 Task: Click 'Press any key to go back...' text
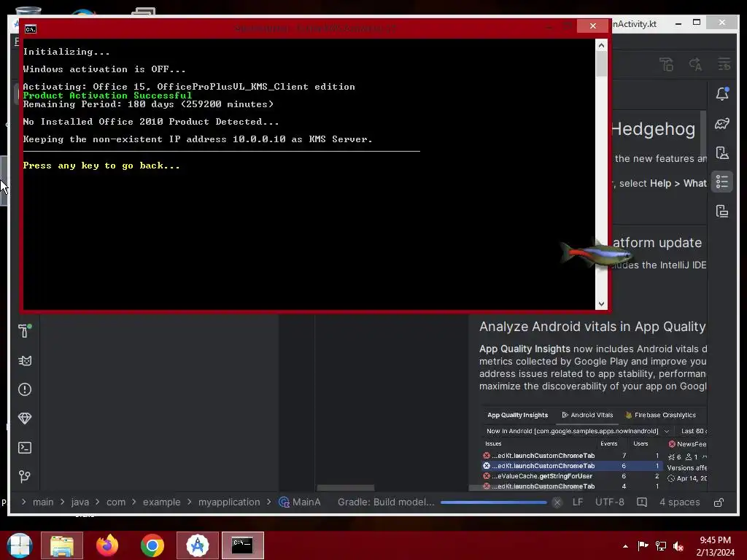tap(101, 166)
